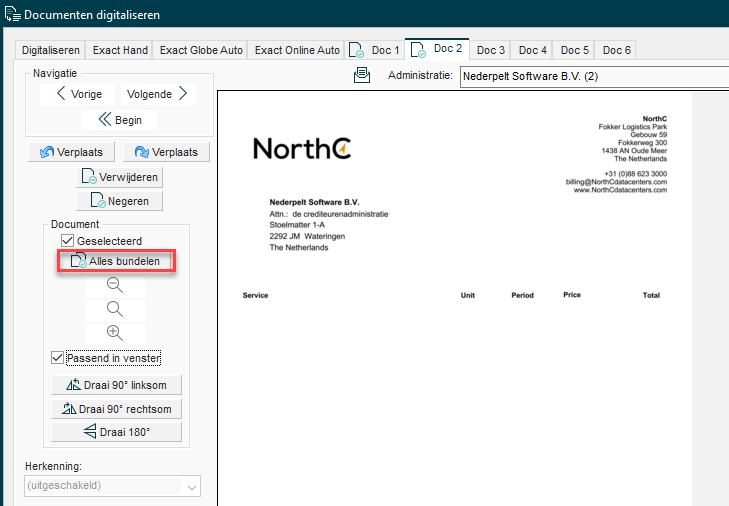The image size is (729, 506).
Task: Click the 'Service' column header in preview
Action: tap(255, 295)
